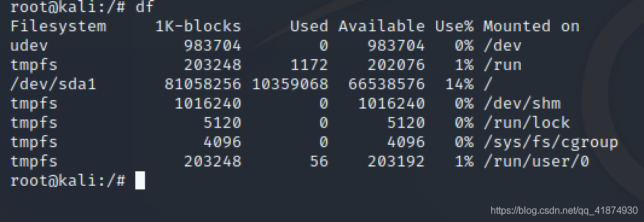This screenshot has height=222, width=644.
Task: Click the tmpfs name in the /run/lock row
Action: tap(34, 123)
